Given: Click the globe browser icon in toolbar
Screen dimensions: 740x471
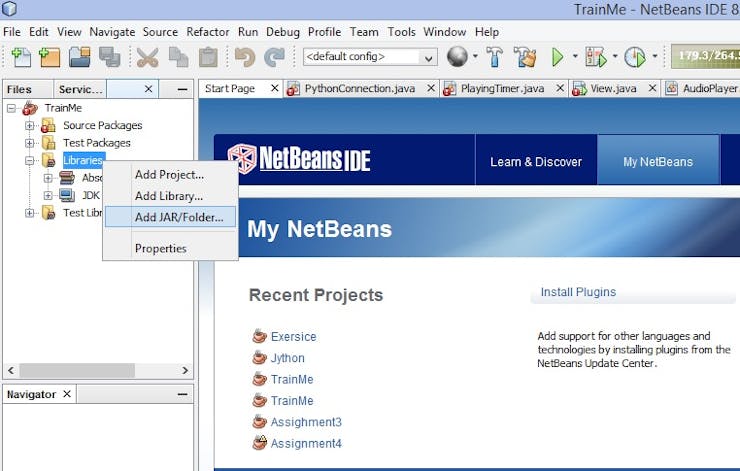Looking at the screenshot, I should point(457,57).
